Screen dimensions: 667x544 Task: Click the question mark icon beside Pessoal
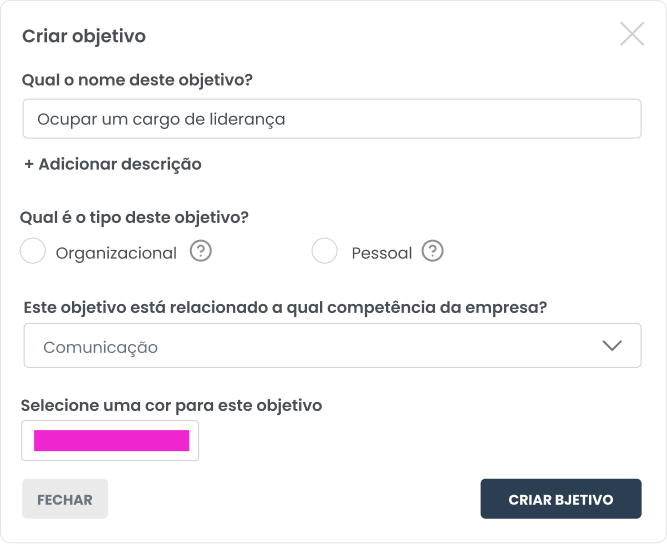tap(432, 252)
